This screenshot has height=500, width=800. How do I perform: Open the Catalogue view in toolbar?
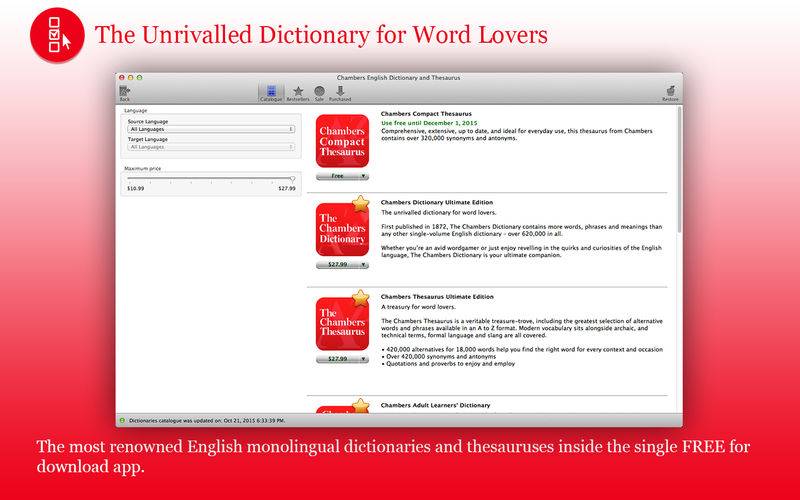pos(271,92)
